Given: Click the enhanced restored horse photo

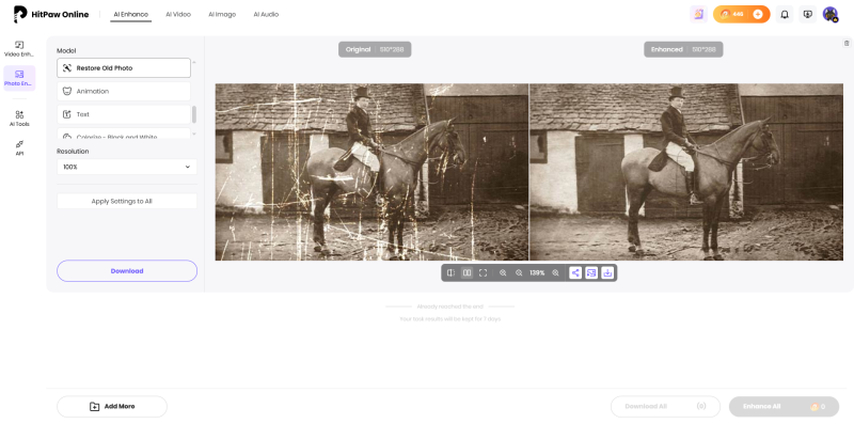Looking at the screenshot, I should (x=686, y=172).
